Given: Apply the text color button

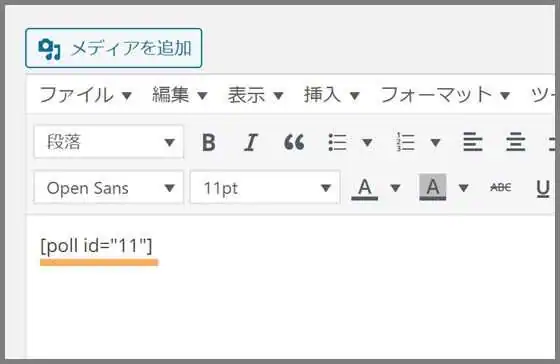Looking at the screenshot, I should (365, 188).
